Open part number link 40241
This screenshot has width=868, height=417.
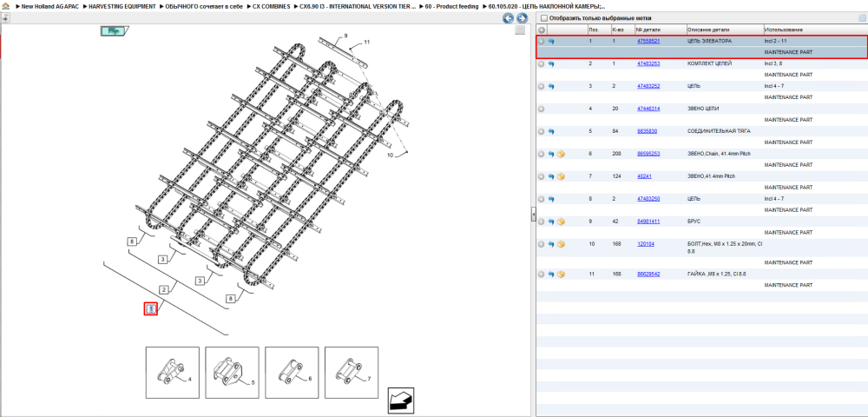click(644, 176)
